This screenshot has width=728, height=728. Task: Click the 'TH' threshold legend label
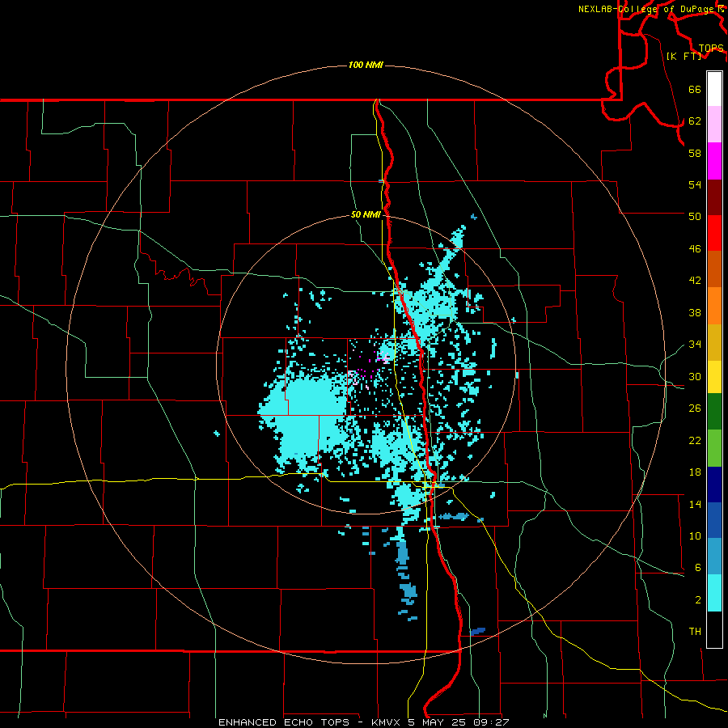click(695, 632)
